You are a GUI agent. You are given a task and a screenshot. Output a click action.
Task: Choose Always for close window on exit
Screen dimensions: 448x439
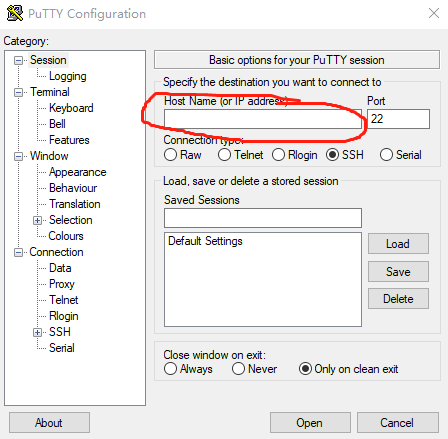pyautogui.click(x=170, y=369)
